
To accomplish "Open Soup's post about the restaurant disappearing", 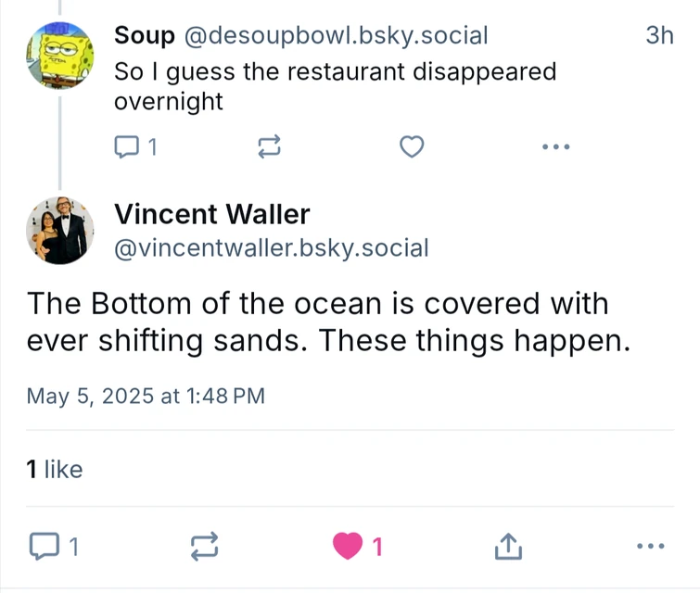I will (335, 85).
